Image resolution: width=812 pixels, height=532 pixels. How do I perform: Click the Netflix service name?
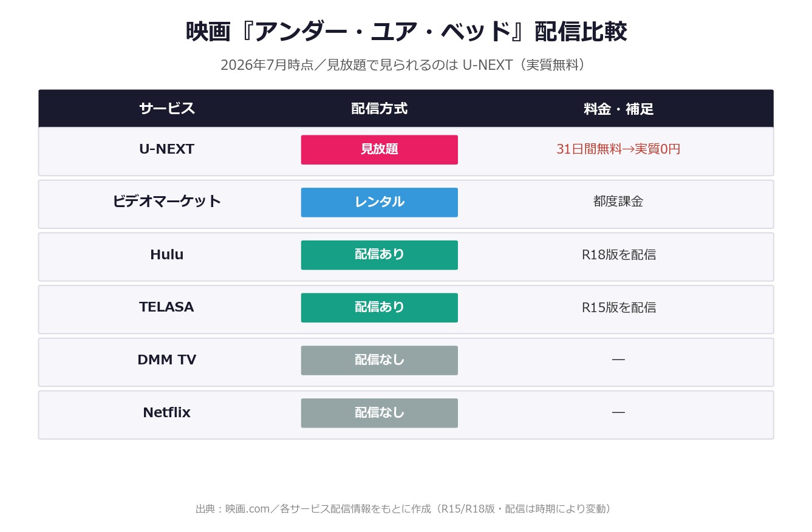[166, 413]
